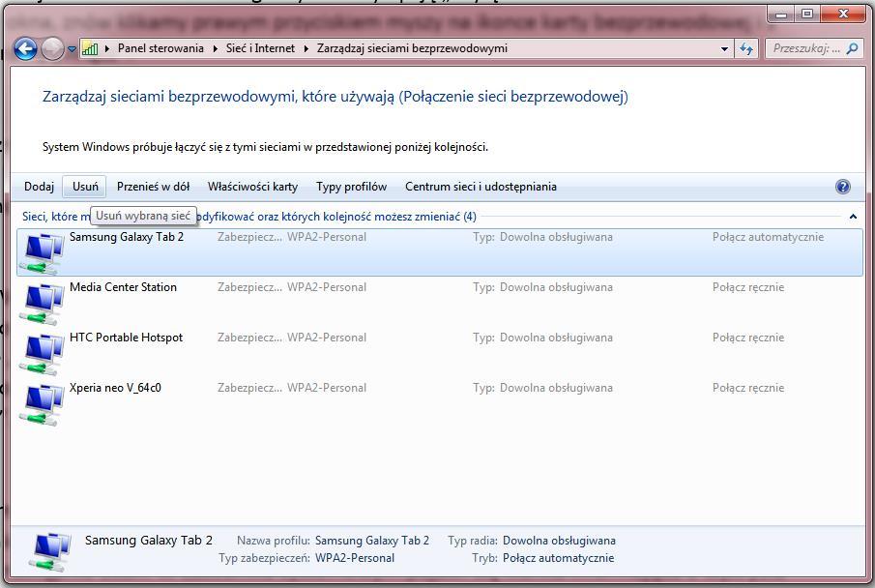Select Xperia neo V_64c0 network icon
This screenshot has height=588, width=875.
42,404
